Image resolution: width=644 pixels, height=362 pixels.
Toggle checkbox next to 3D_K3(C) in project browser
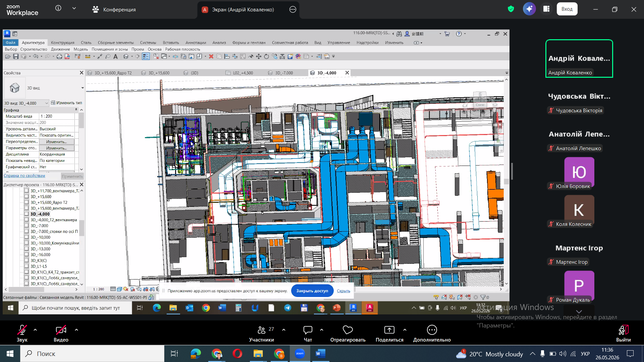26,260
